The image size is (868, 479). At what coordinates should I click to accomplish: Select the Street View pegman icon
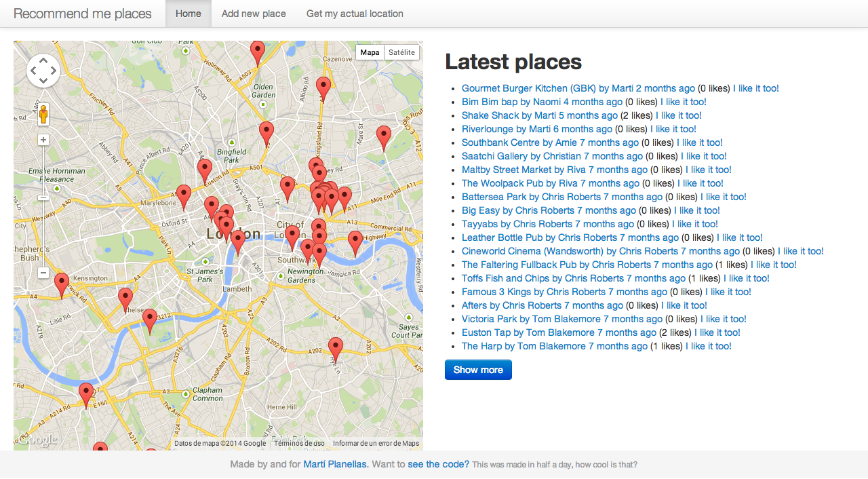(43, 114)
